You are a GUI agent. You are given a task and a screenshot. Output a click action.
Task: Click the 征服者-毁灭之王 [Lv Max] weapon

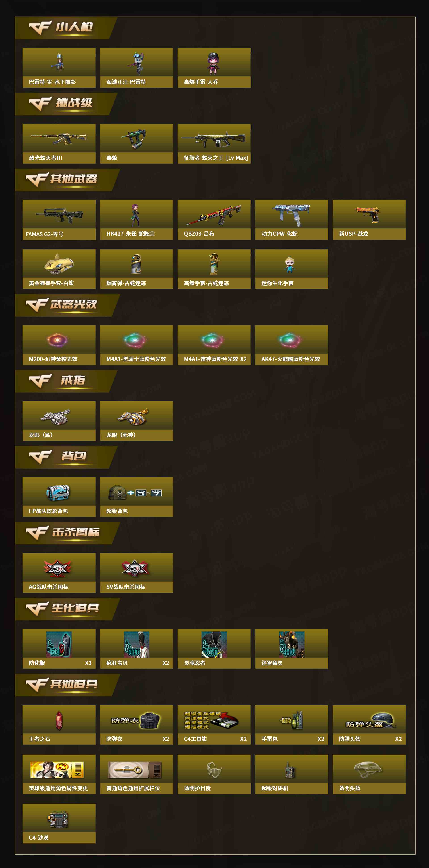tap(214, 139)
